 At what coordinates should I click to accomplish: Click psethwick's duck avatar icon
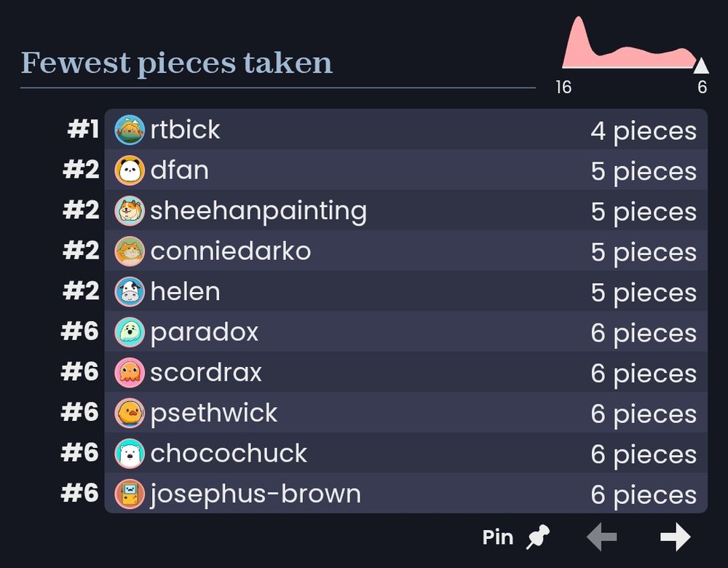tap(130, 412)
